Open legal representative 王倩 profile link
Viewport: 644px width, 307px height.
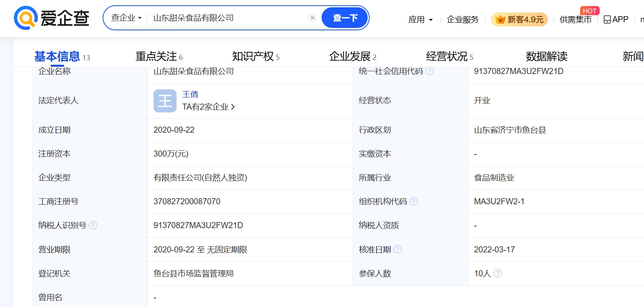(190, 94)
